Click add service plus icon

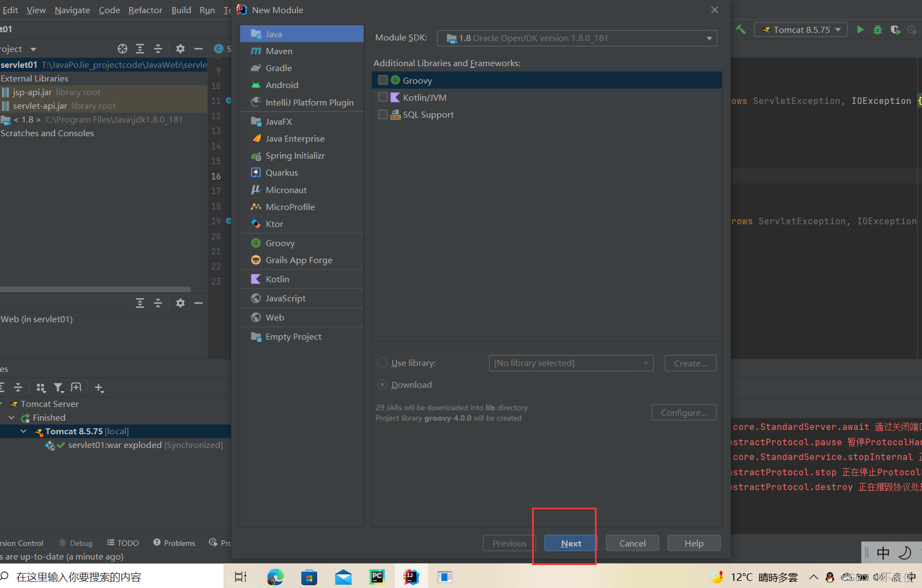[99, 387]
